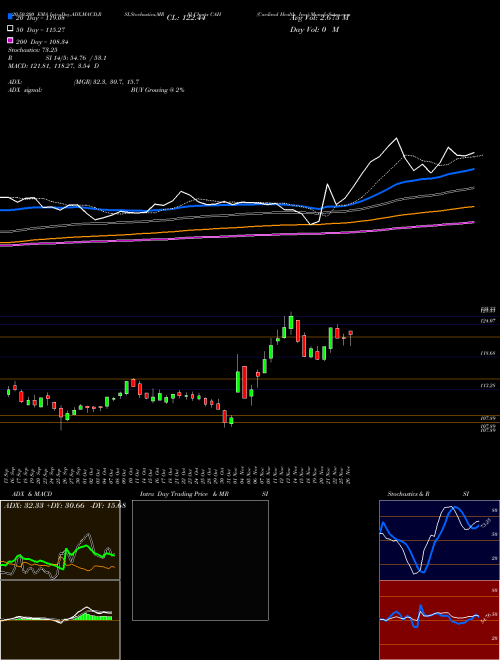
Task: Click the 124.97 price axis label
Action: [x=488, y=321]
